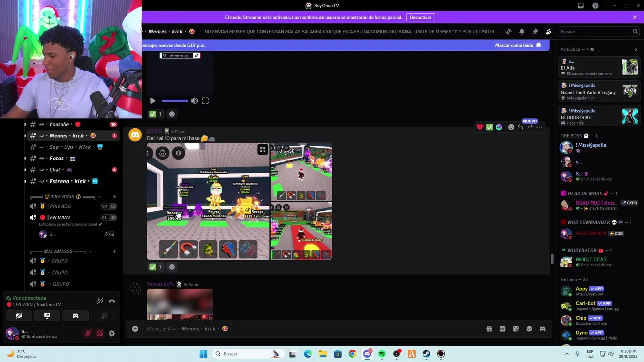Start an activity with the gamepad button
Viewport: 644px width, 362px height.
pyautogui.click(x=75, y=316)
